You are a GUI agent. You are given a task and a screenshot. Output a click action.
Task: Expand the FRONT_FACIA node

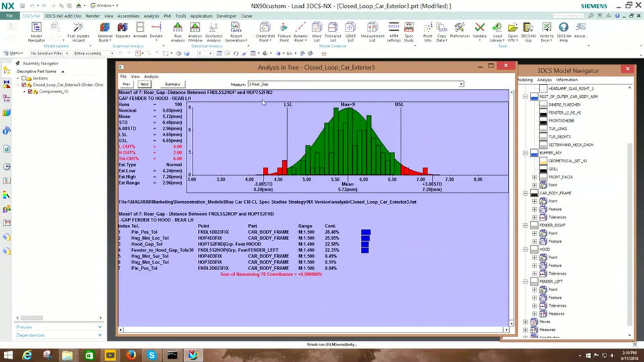(535, 177)
